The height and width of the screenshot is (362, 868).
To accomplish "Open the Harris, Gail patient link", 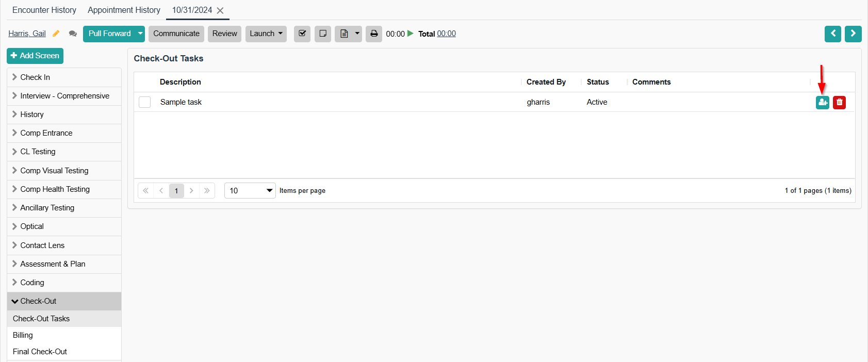I will click(27, 34).
